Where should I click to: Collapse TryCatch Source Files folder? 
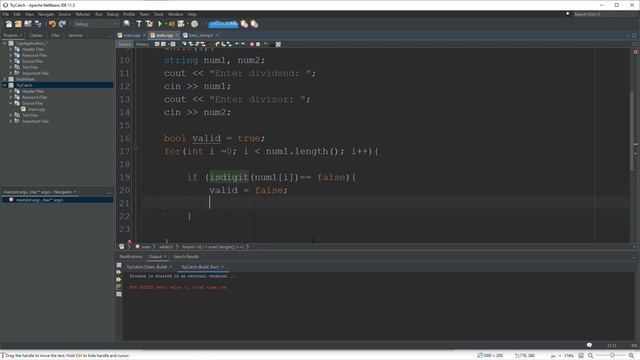(11, 103)
